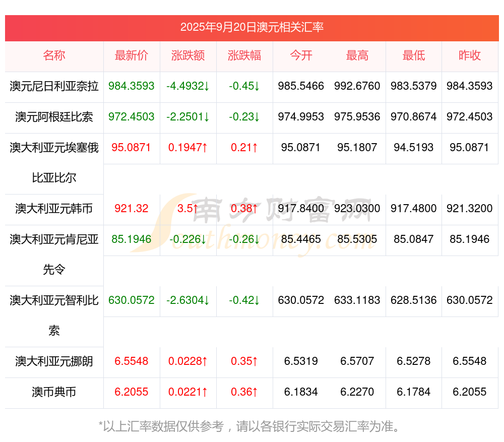This screenshot has width=504, height=442.
Task: Click percent change -0.42↓
Action: (x=244, y=300)
